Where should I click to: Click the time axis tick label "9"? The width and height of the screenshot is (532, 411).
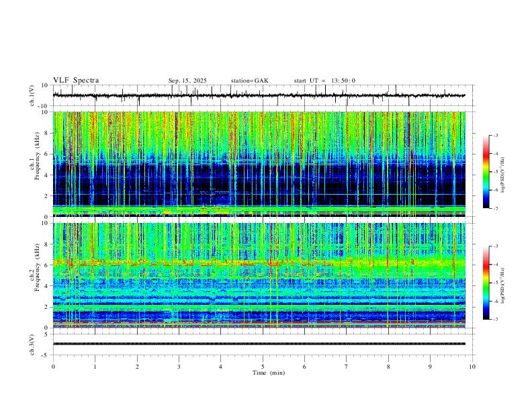coord(430,367)
